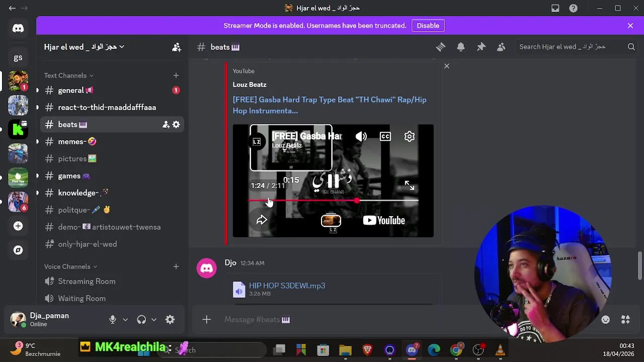Open attachment plus button in message bar
This screenshot has width=644, height=362.
(x=207, y=320)
